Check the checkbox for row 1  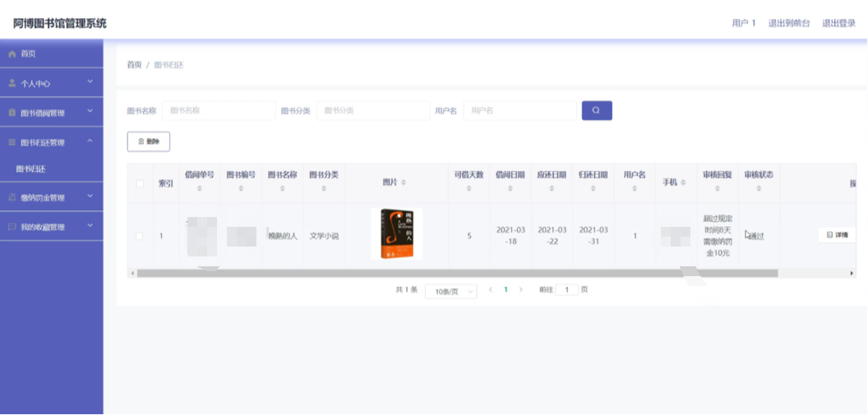(139, 236)
